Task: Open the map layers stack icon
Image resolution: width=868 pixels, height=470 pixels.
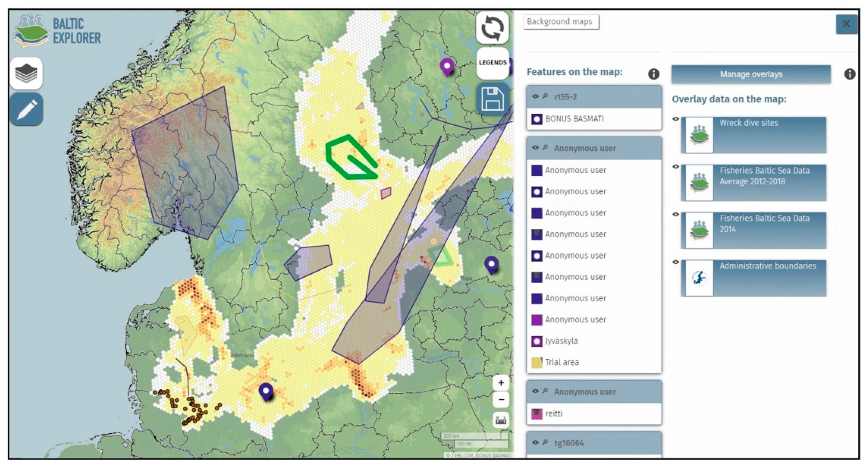Action: [26, 73]
